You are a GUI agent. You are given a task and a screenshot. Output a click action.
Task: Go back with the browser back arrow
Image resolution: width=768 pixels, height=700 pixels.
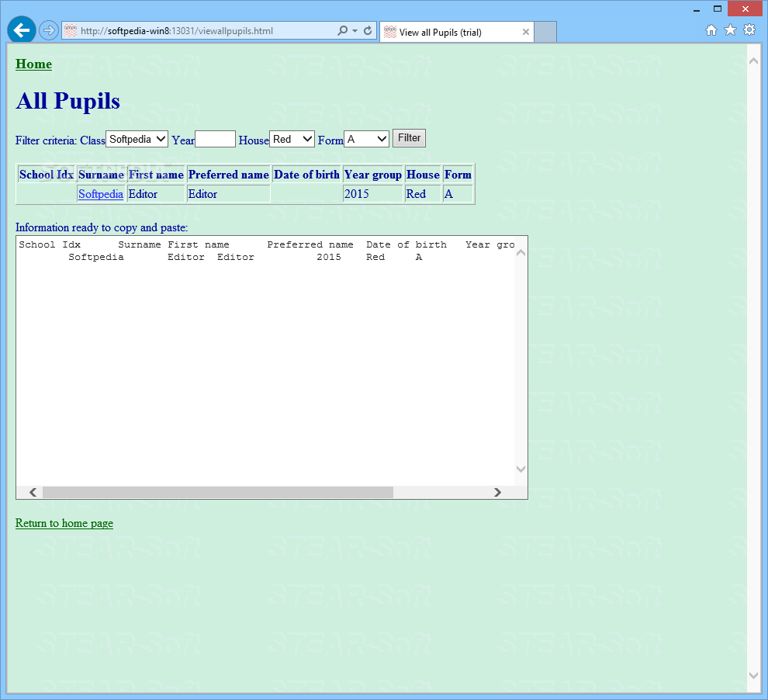(22, 30)
